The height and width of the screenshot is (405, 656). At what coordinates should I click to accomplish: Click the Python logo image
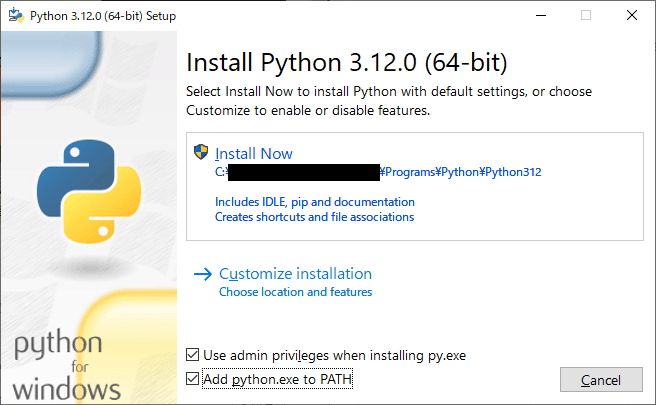coord(89,191)
